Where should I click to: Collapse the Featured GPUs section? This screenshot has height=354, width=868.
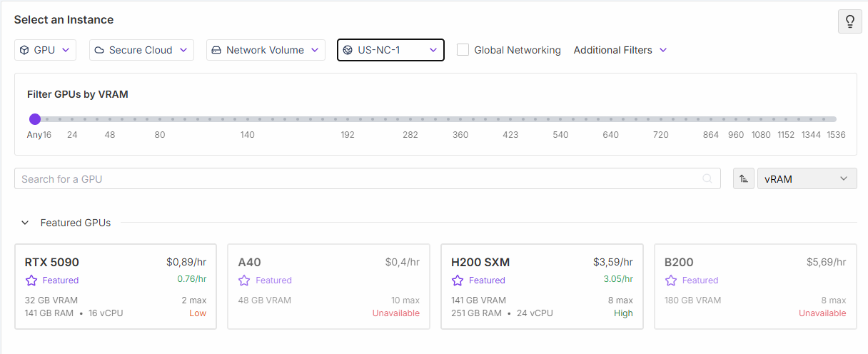25,223
